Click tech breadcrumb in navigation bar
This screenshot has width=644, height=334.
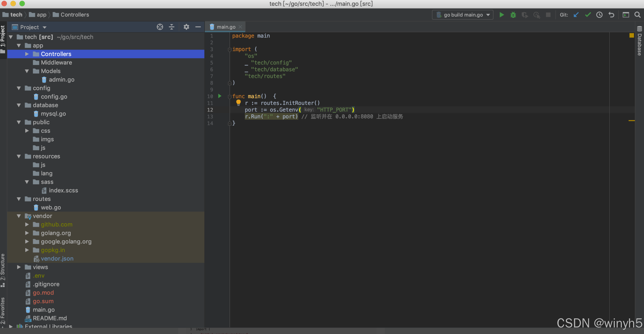click(13, 15)
